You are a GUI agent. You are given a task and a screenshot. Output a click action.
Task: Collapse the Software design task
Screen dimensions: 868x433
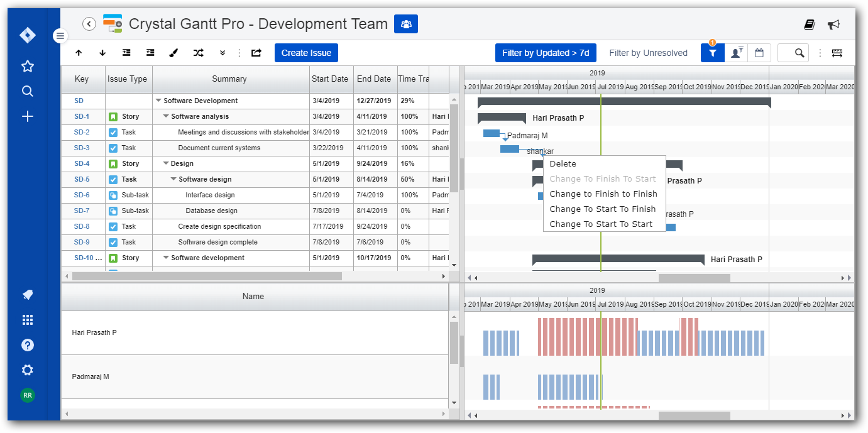pyautogui.click(x=173, y=179)
